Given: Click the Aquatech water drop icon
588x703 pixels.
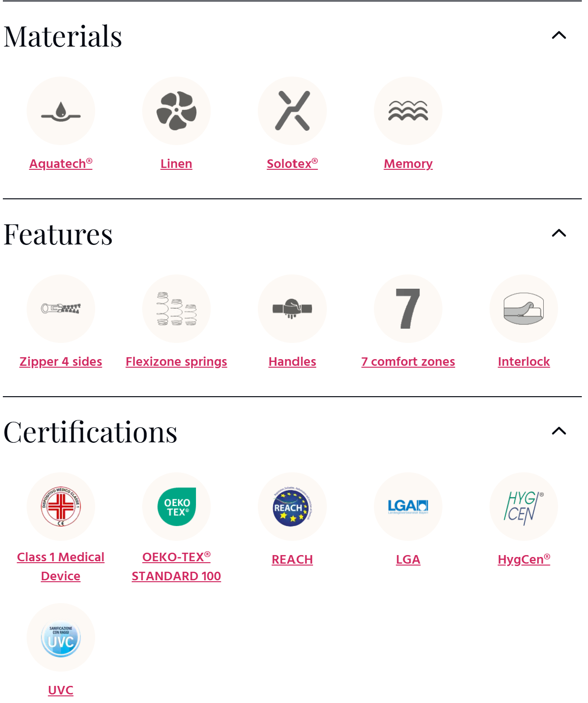Looking at the screenshot, I should tap(61, 111).
